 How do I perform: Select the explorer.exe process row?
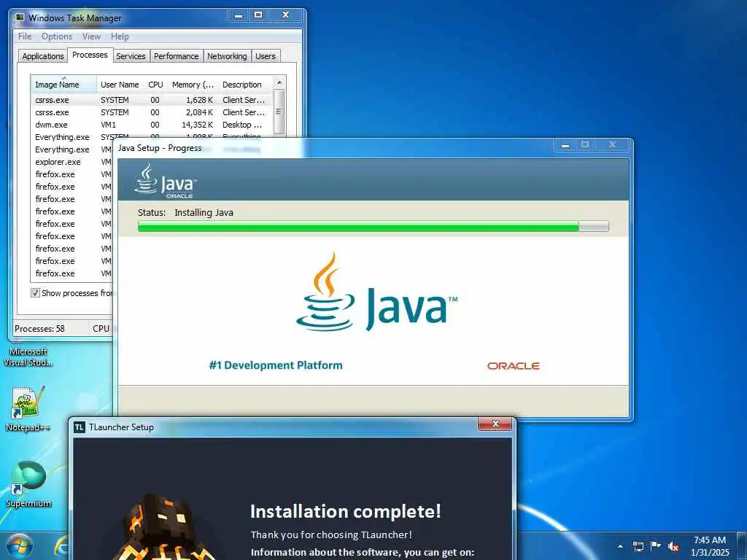click(x=72, y=162)
